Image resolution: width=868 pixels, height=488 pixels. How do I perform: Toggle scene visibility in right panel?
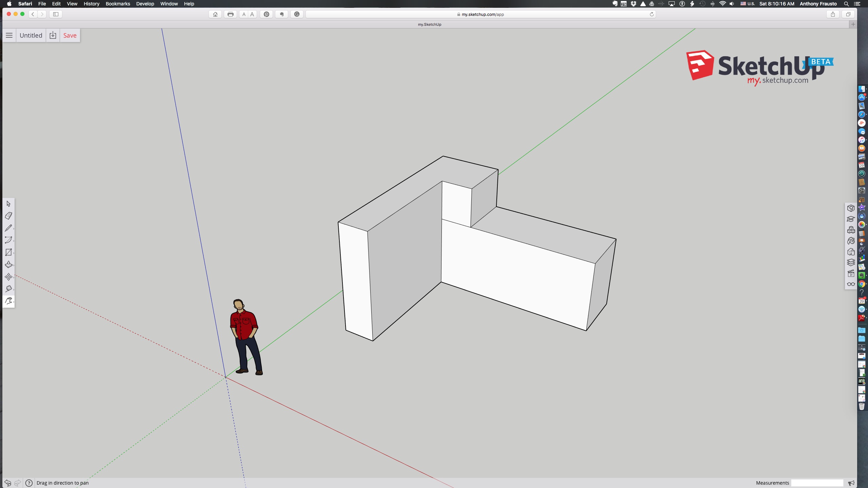[851, 273]
